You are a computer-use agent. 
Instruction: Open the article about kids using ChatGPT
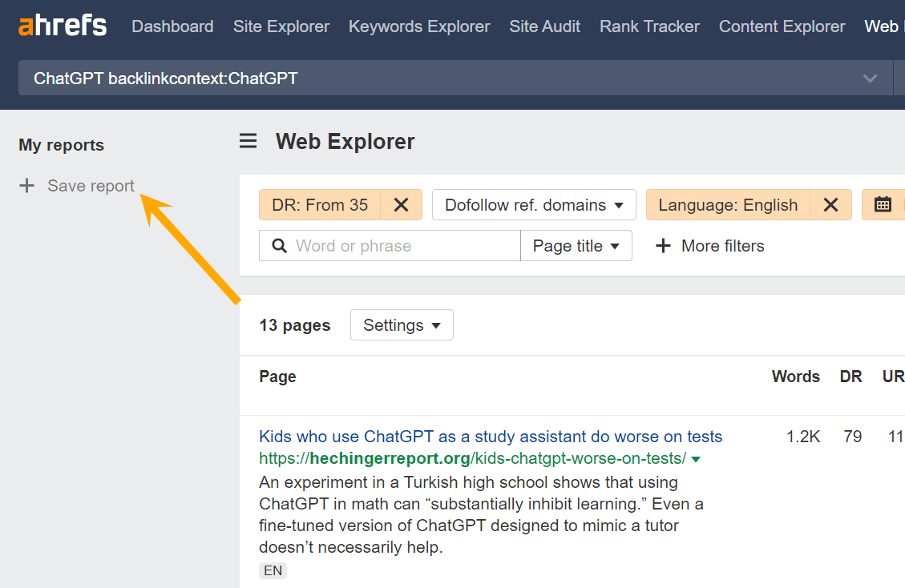491,436
